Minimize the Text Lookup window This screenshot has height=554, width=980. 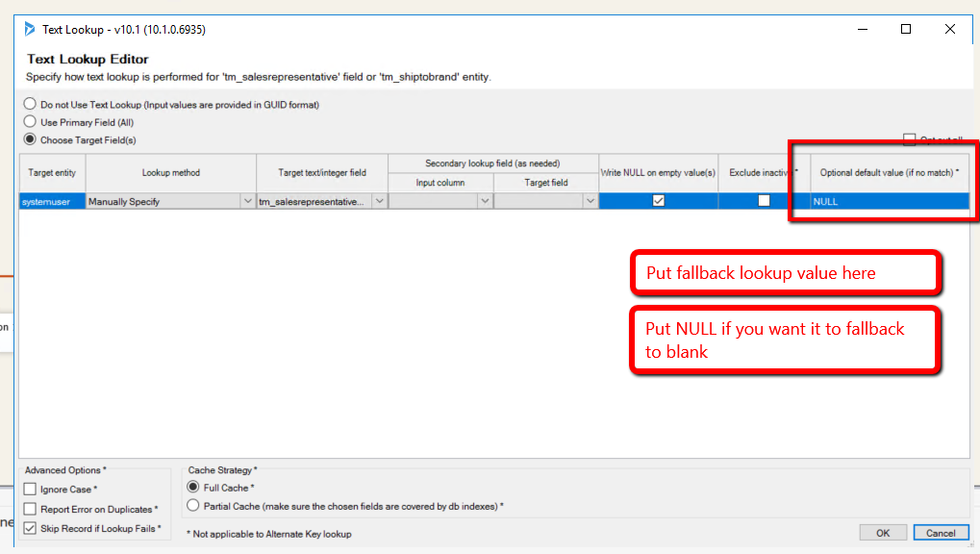tap(863, 30)
